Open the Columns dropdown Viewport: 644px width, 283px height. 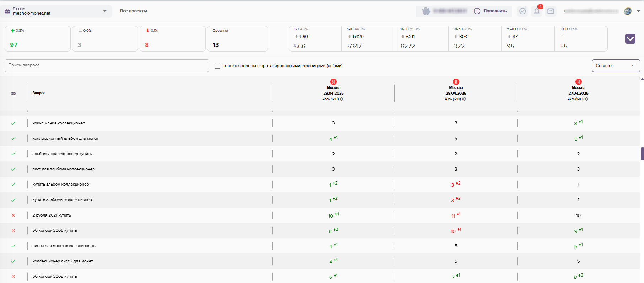616,66
